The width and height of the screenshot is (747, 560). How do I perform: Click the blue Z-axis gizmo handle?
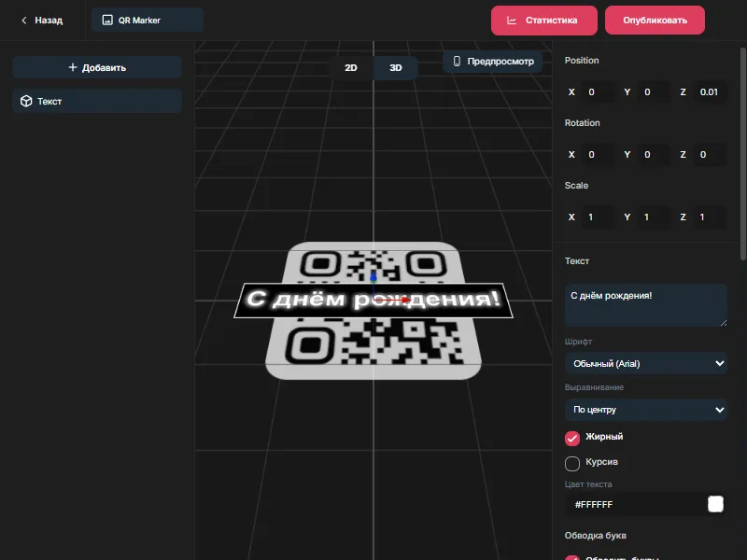(373, 276)
